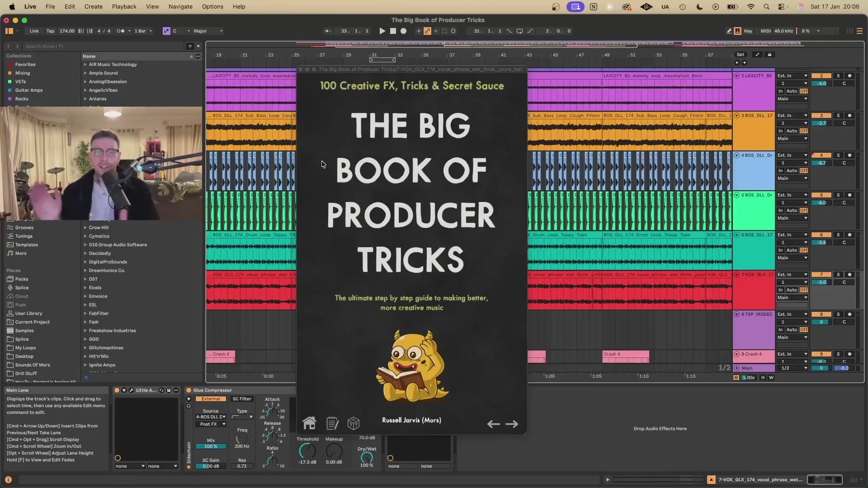
Task: Set monitor to Auto on 5 BOS_DLL track
Action: pyautogui.click(x=792, y=211)
